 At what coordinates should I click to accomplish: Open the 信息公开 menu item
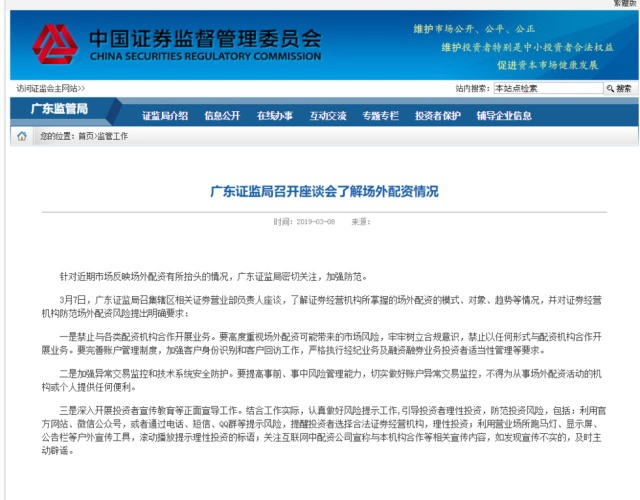222,115
